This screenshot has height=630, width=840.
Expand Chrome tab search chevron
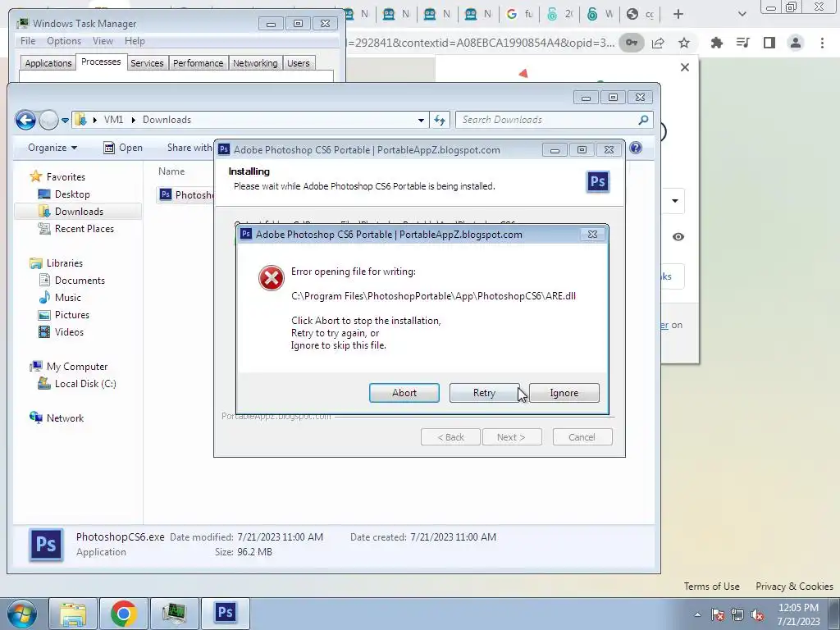[x=742, y=14]
